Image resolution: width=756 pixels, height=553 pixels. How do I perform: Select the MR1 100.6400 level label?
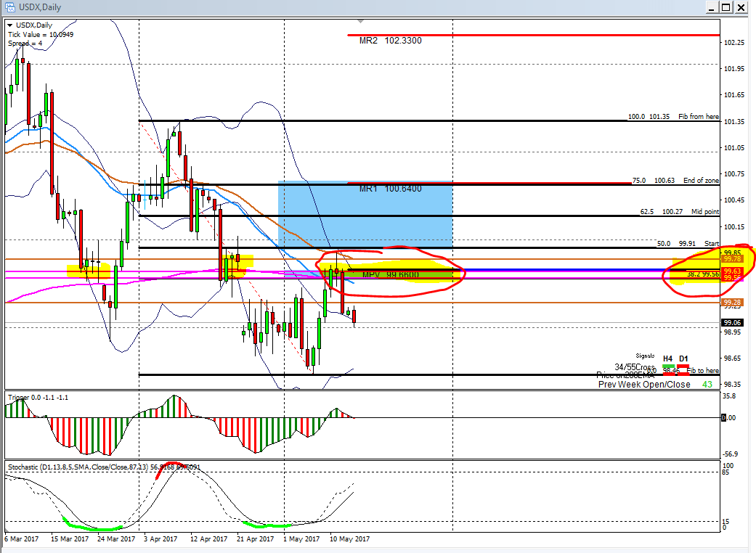tap(390, 189)
